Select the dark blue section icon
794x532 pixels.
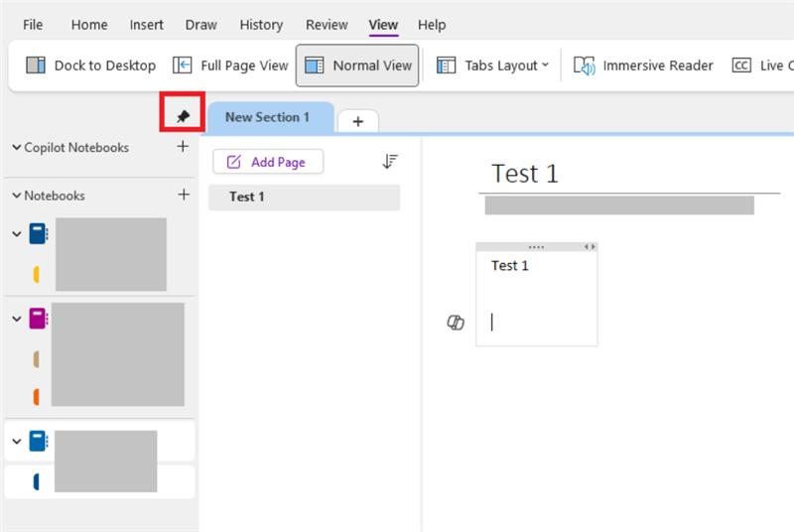point(36,481)
